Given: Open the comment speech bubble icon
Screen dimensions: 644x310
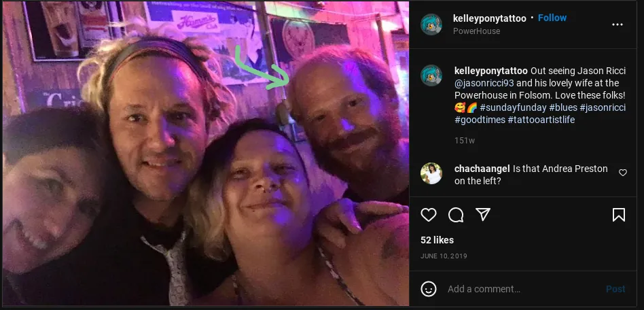Looking at the screenshot, I should [455, 215].
